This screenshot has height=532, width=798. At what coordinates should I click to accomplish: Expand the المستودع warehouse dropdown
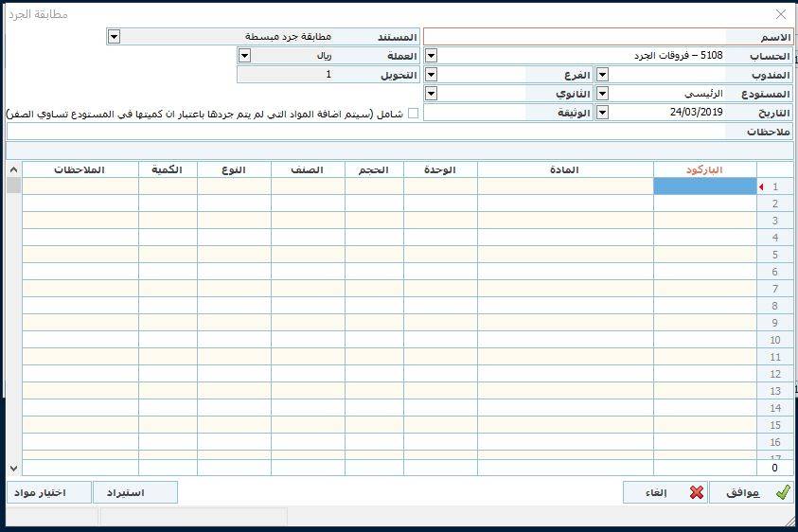pos(602,94)
